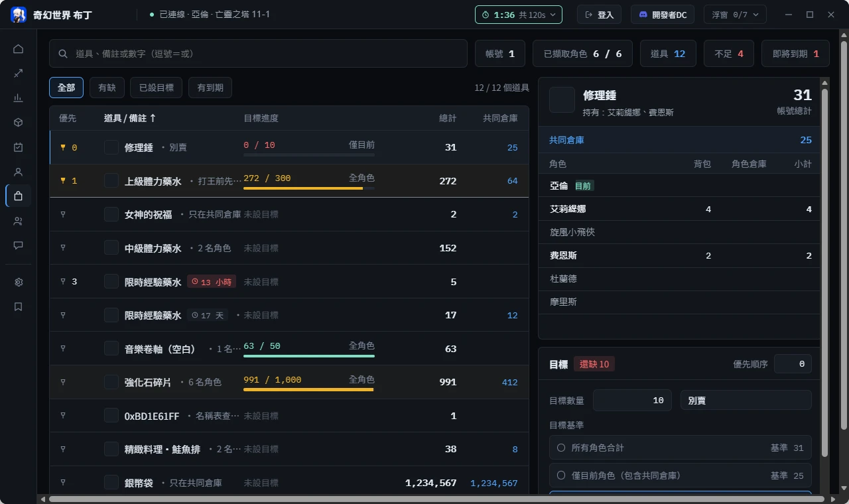
Task: Click the 登入 login button
Action: 600,15
